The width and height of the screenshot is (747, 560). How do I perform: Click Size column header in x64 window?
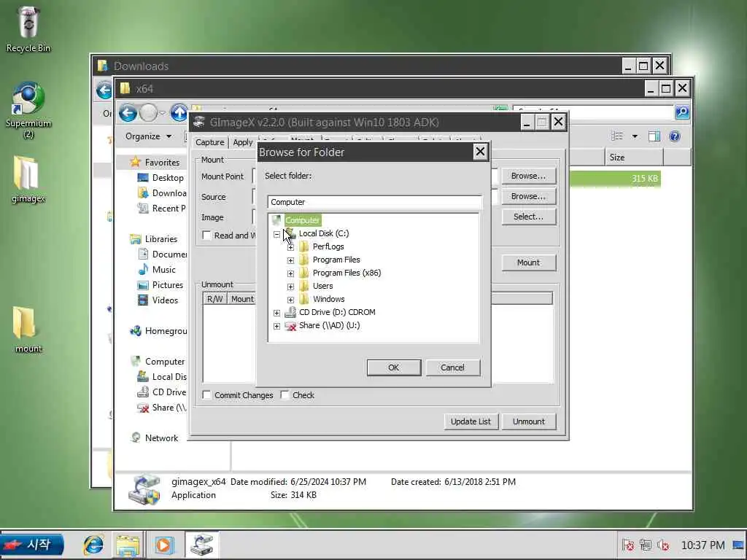point(634,157)
